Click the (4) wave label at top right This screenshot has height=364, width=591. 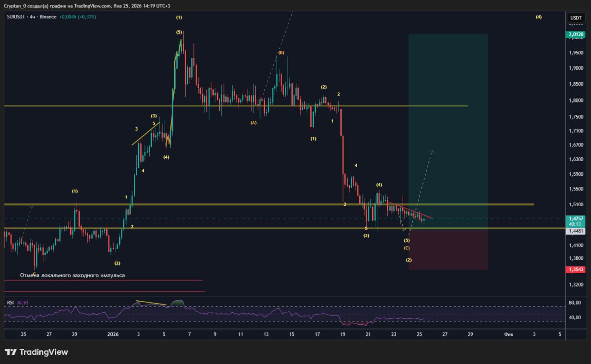pyautogui.click(x=539, y=17)
